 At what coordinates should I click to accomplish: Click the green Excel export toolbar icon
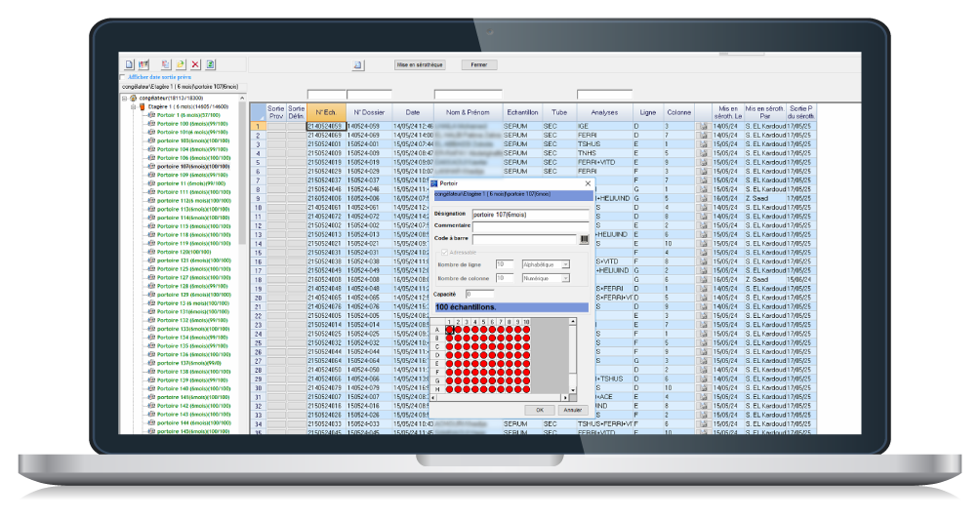(x=211, y=64)
